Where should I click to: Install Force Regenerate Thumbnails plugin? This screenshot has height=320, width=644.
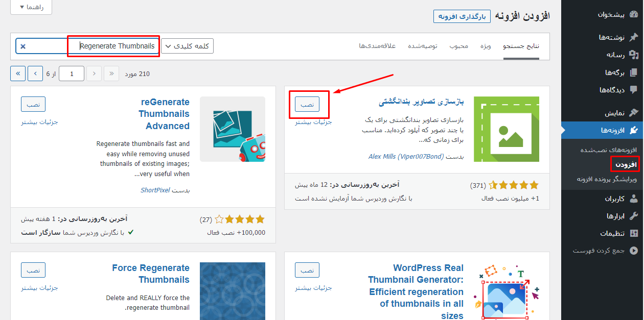click(x=33, y=270)
